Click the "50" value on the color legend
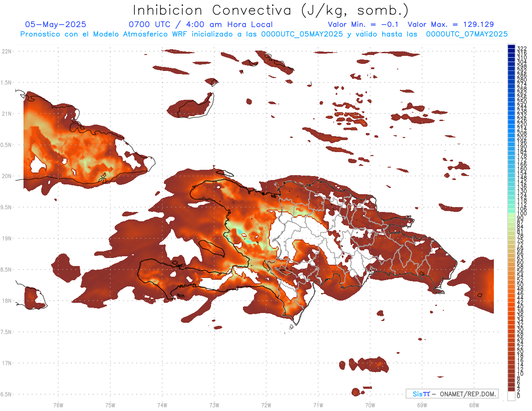Image resolution: width=532 pixels, height=411 pixels. coord(520,285)
